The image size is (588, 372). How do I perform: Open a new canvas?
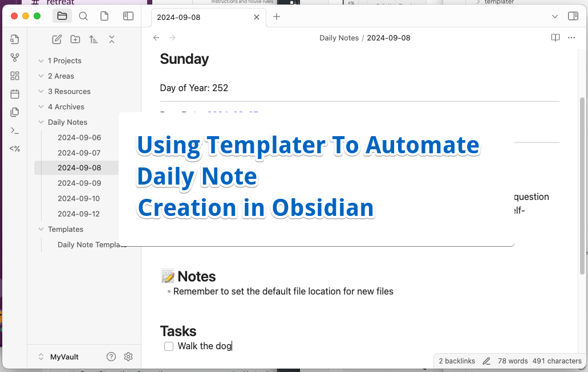(x=15, y=76)
